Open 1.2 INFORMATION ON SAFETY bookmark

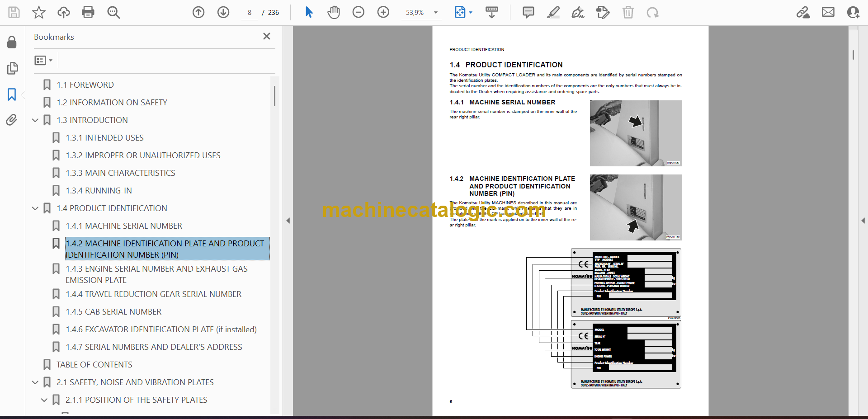(112, 103)
